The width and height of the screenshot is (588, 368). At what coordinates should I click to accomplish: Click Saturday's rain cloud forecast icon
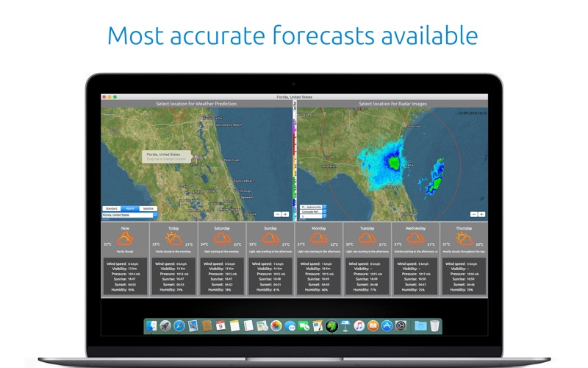222,240
